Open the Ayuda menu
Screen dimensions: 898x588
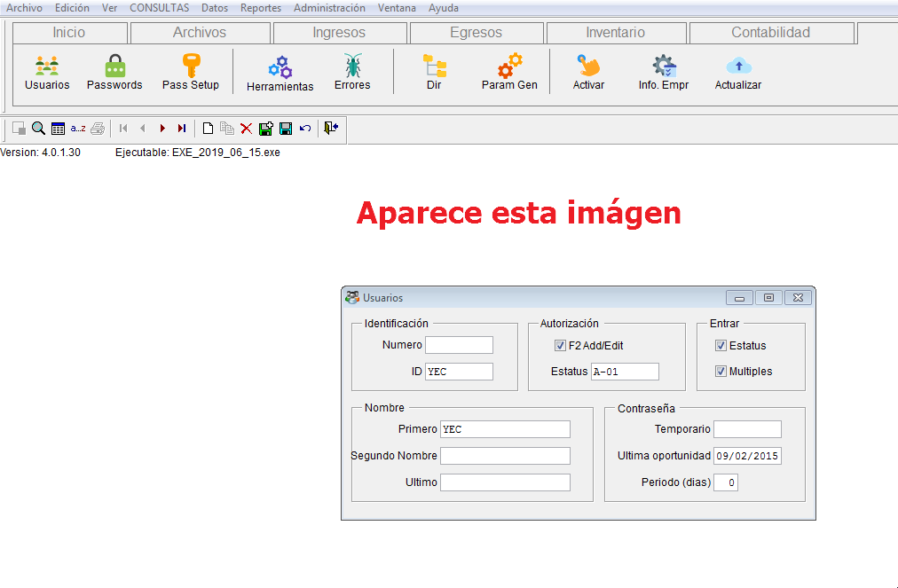tap(444, 8)
